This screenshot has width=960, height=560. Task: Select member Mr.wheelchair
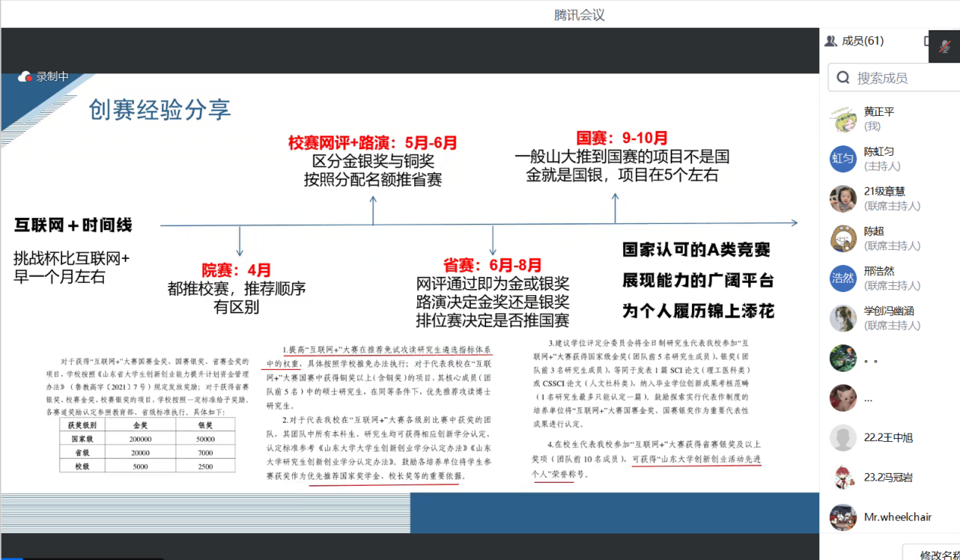point(897,518)
